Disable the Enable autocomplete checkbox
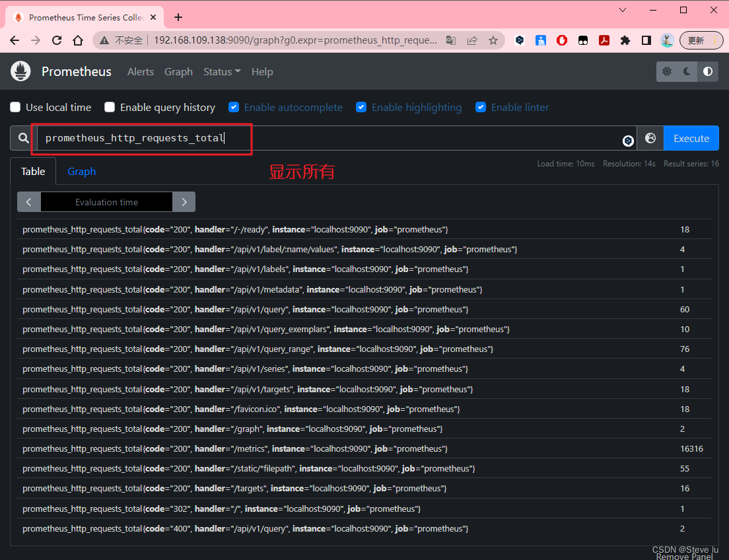 point(234,108)
